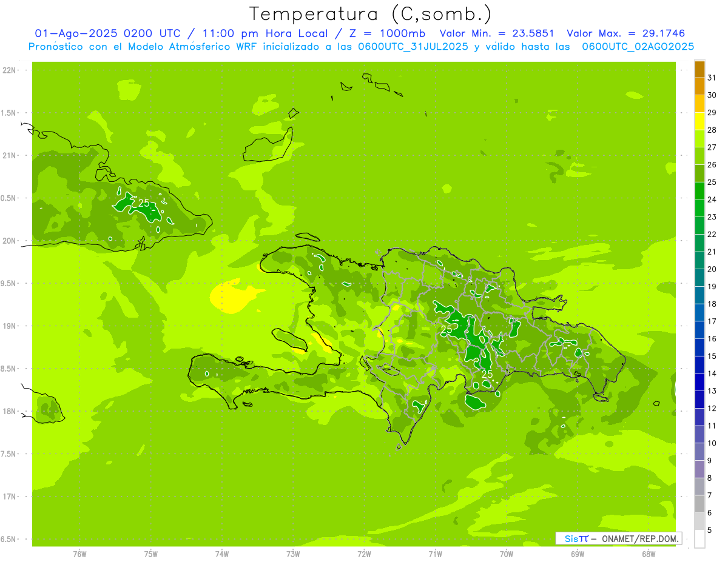Click the '0600UTC_02AGO2025' valid-until time text
This screenshot has width=728, height=562.
638,46
